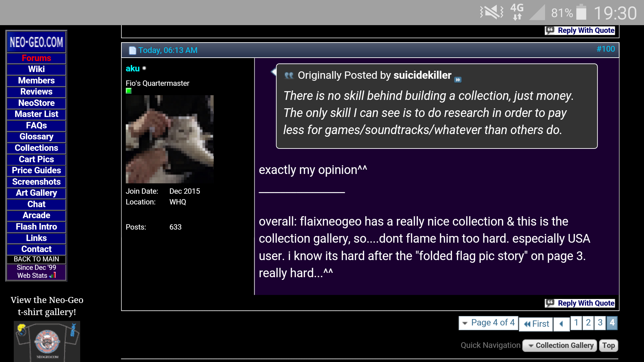Open aku's user profile link
The width and height of the screenshot is (644, 362).
pyautogui.click(x=132, y=69)
